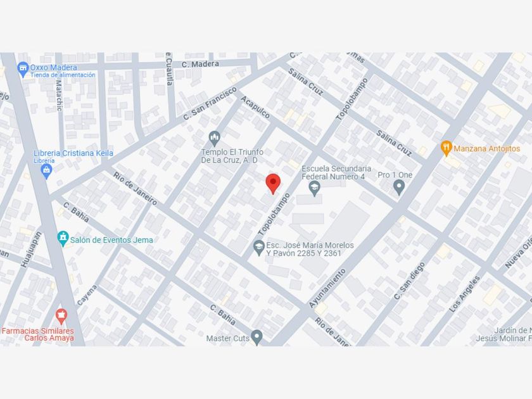Click the Templo El Triunfo church icon

(x=215, y=139)
